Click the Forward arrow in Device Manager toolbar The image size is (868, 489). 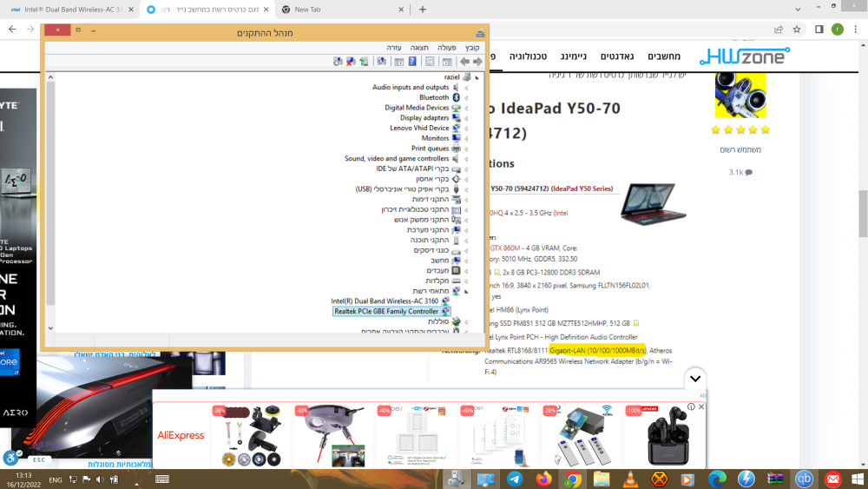tap(477, 62)
